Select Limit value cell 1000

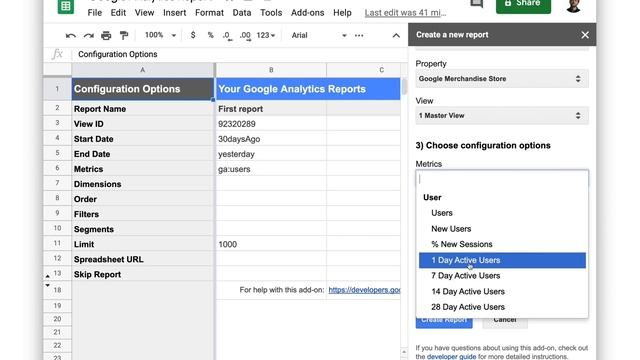[271, 244]
